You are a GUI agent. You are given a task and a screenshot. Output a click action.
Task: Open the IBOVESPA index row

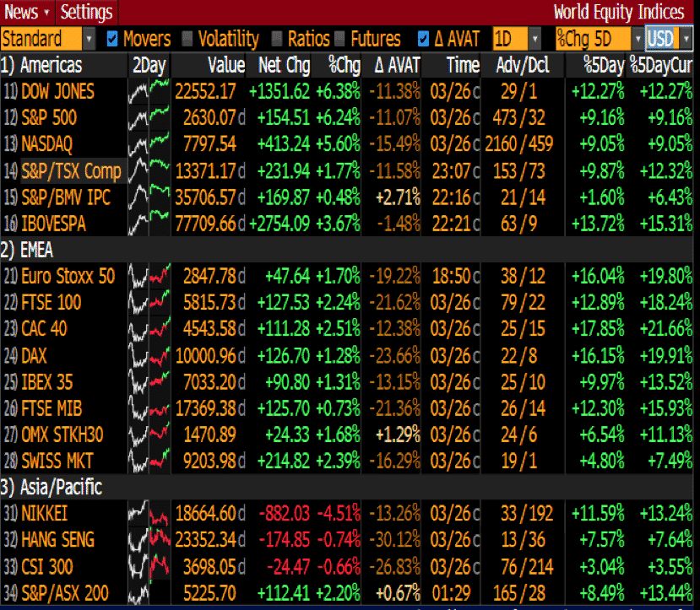tap(53, 224)
